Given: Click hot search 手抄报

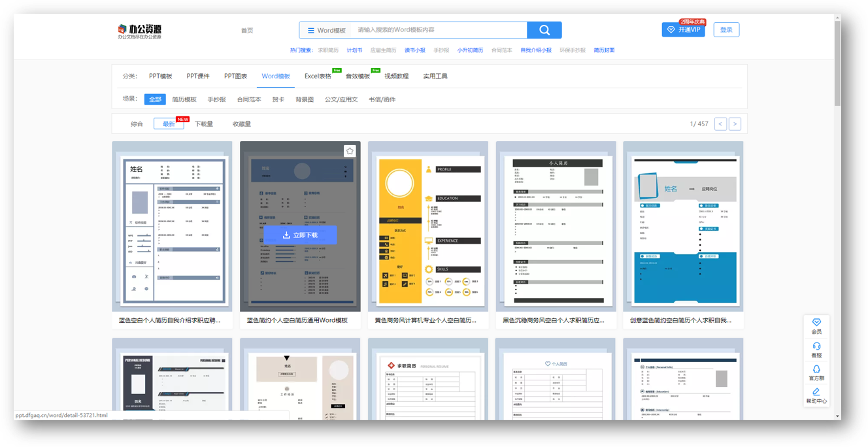Looking at the screenshot, I should point(441,50).
